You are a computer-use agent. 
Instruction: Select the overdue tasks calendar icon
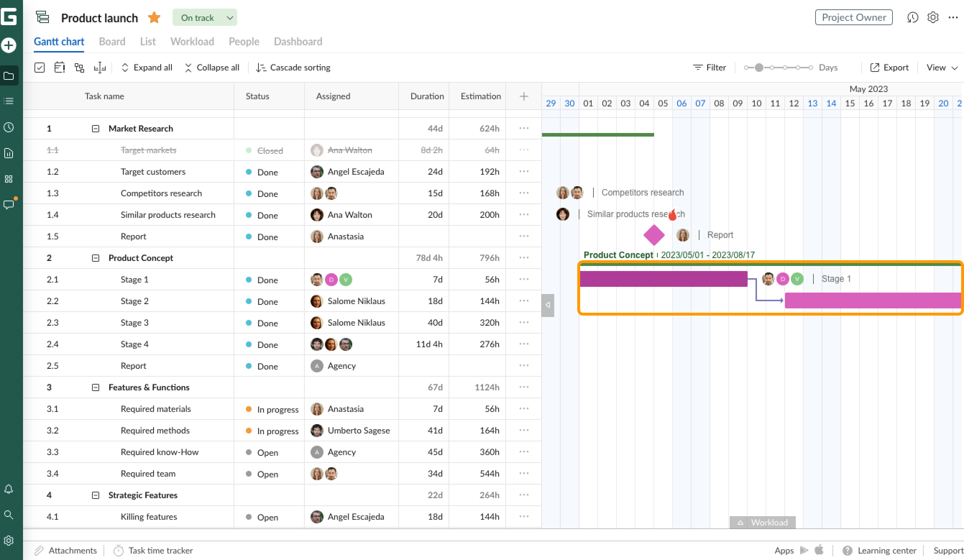(x=60, y=67)
